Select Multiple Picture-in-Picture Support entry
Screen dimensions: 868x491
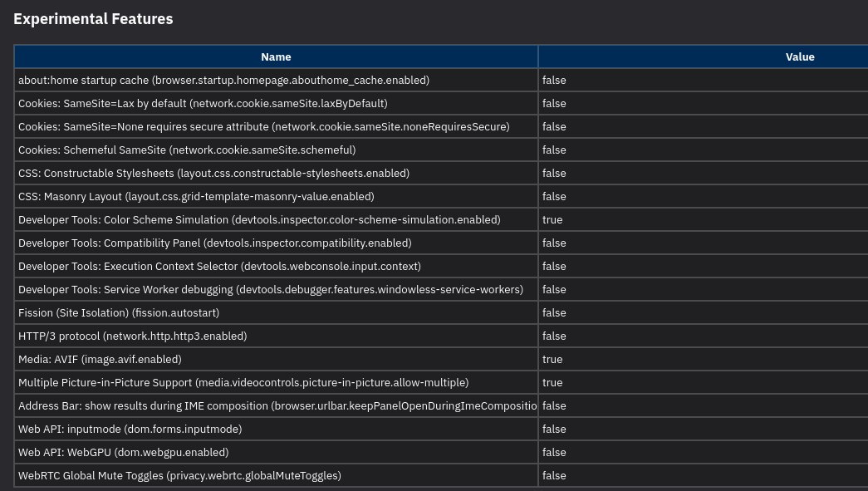click(x=243, y=382)
